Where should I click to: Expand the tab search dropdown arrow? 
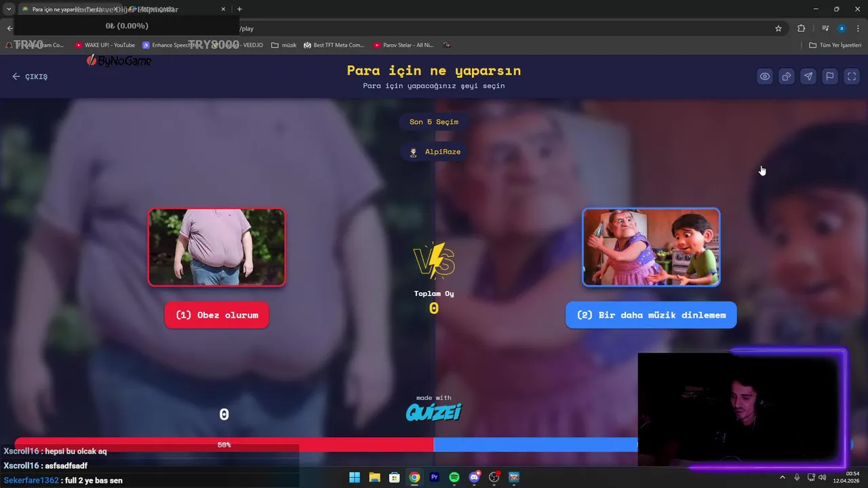(x=9, y=9)
